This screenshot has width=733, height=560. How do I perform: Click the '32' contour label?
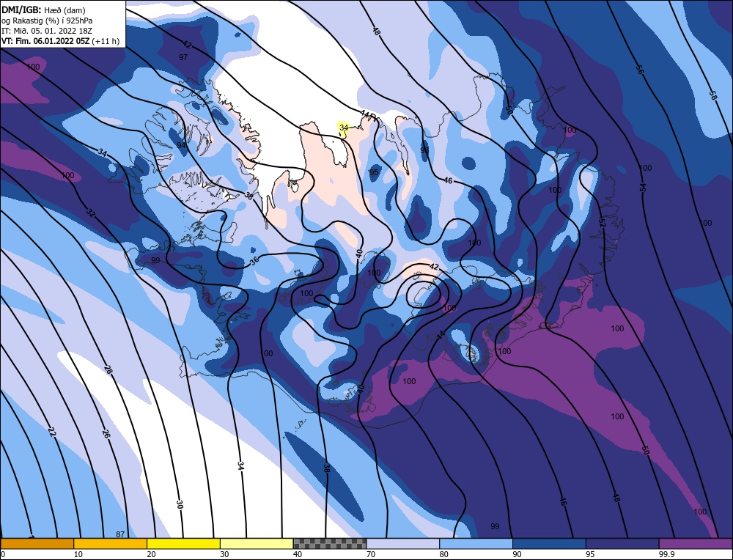[91, 213]
